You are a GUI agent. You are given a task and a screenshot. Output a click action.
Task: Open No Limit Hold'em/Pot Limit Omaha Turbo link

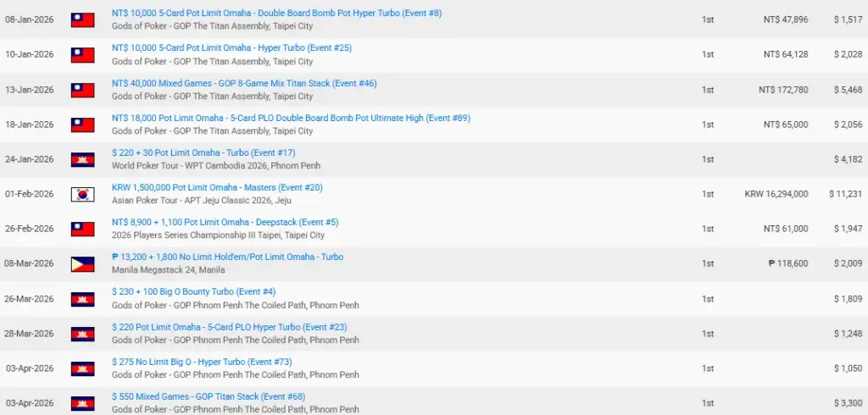[x=227, y=257]
